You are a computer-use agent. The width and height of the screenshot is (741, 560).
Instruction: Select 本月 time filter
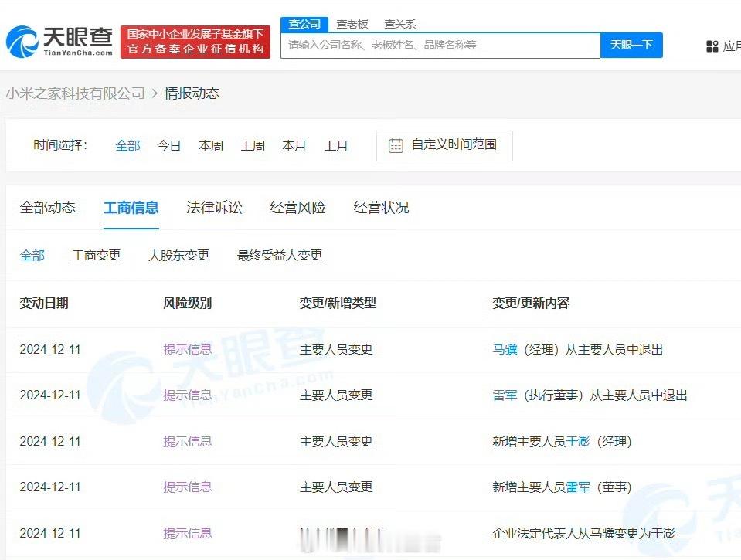click(x=294, y=145)
